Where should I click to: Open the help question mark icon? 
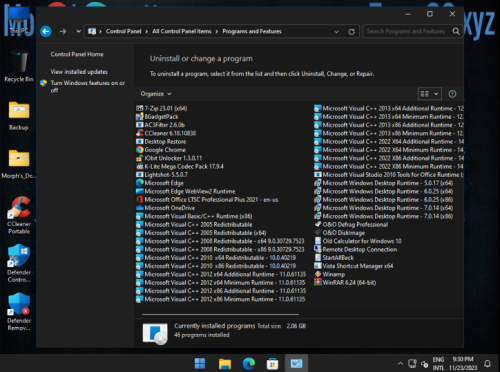click(452, 94)
